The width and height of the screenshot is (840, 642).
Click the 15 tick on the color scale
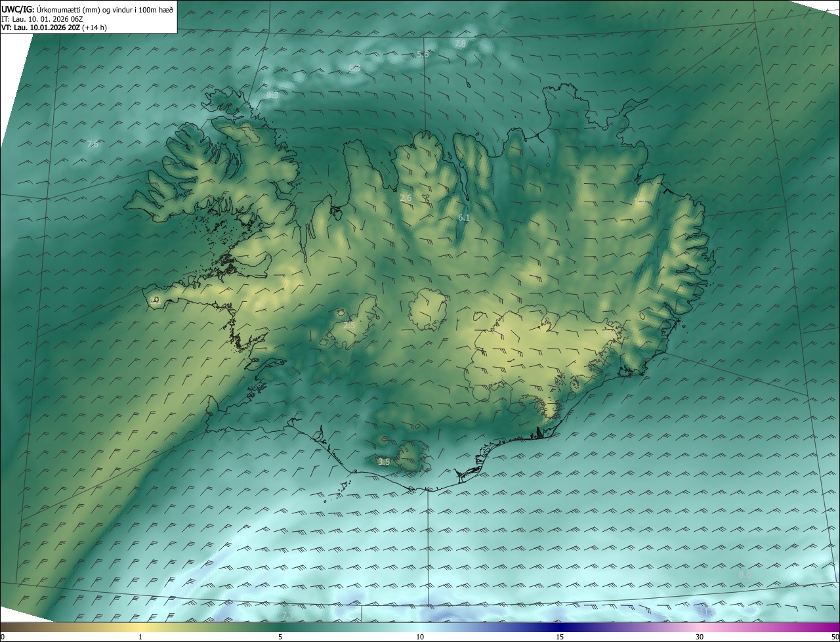(560, 637)
